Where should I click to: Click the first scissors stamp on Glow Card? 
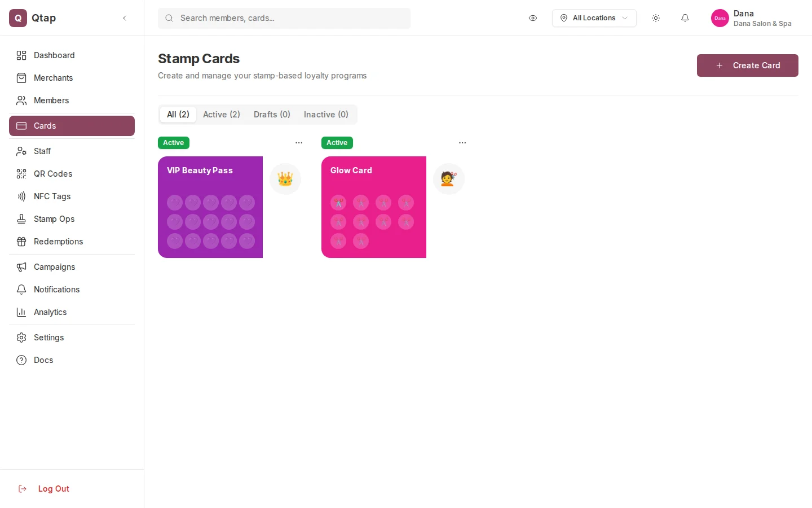pos(338,203)
